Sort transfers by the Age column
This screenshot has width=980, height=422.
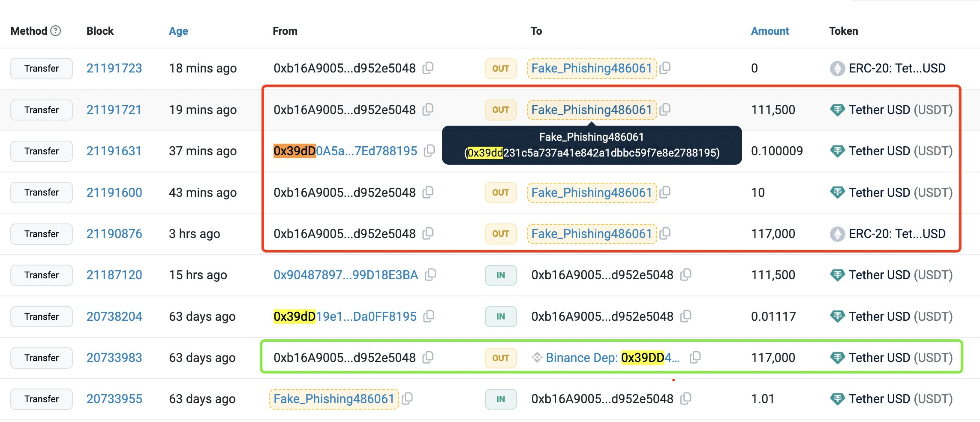point(178,30)
